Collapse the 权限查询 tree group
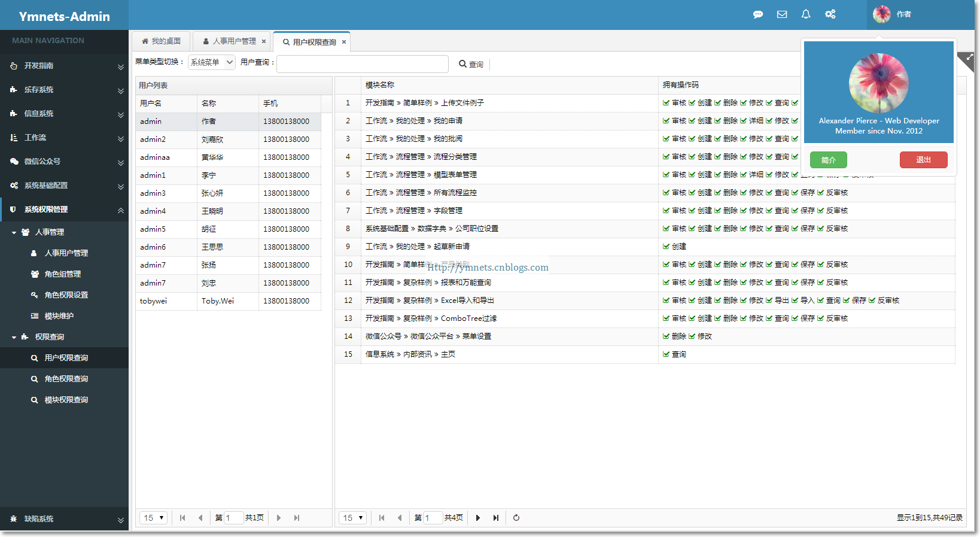980x537 pixels. (x=14, y=337)
